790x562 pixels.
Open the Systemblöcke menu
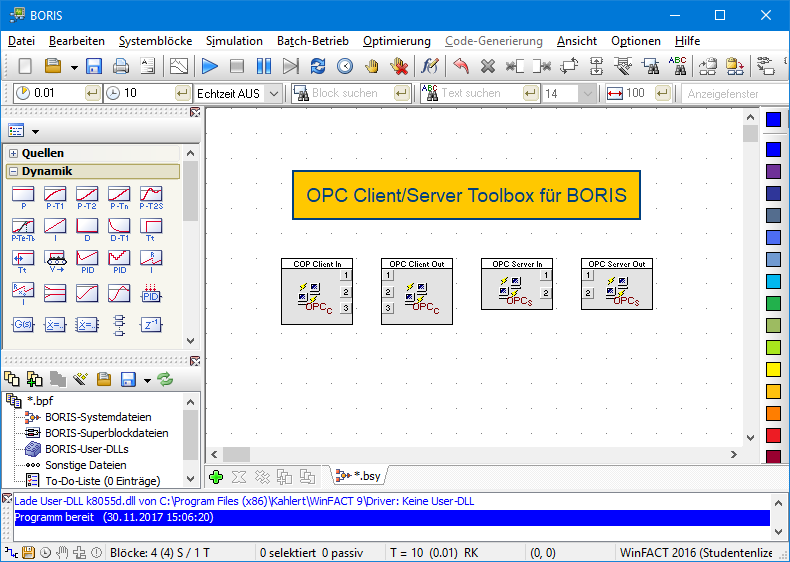(x=155, y=41)
